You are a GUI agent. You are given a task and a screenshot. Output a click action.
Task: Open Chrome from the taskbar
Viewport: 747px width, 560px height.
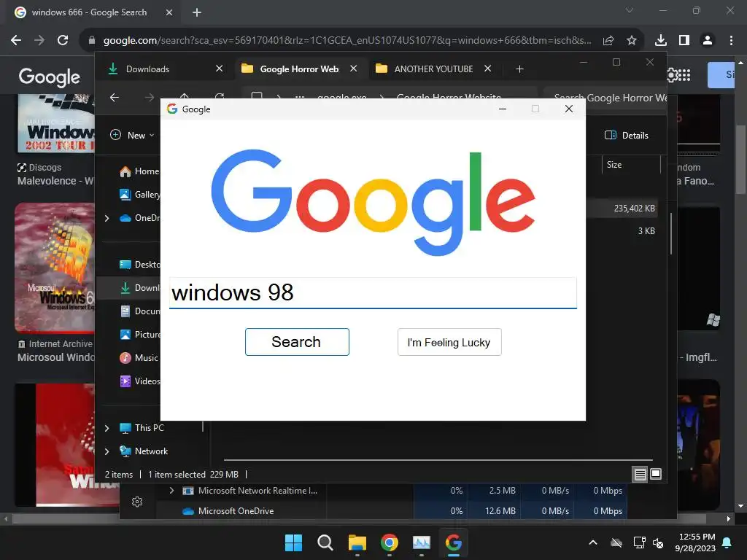pyautogui.click(x=390, y=542)
